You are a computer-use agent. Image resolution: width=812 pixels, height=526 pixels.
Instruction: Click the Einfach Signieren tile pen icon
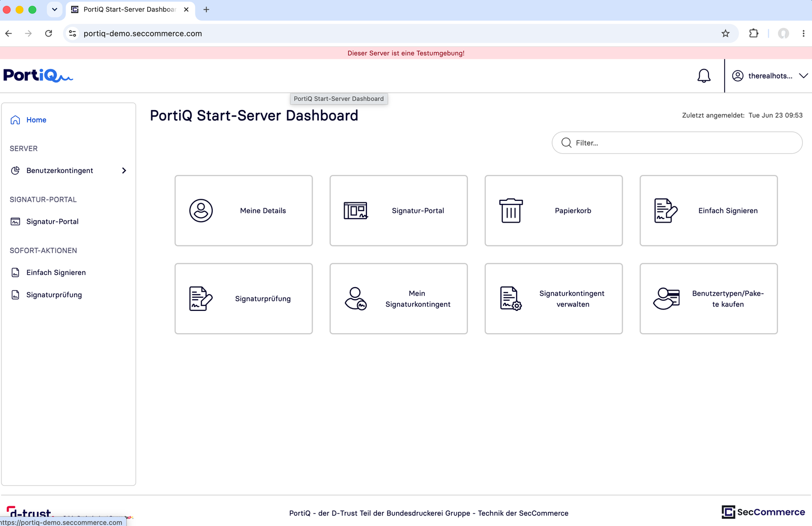click(666, 211)
